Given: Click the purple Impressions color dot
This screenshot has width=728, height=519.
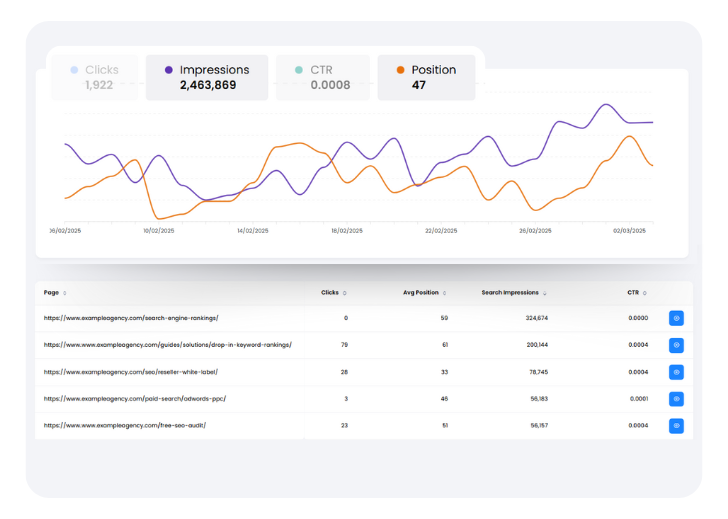Looking at the screenshot, I should tap(169, 70).
